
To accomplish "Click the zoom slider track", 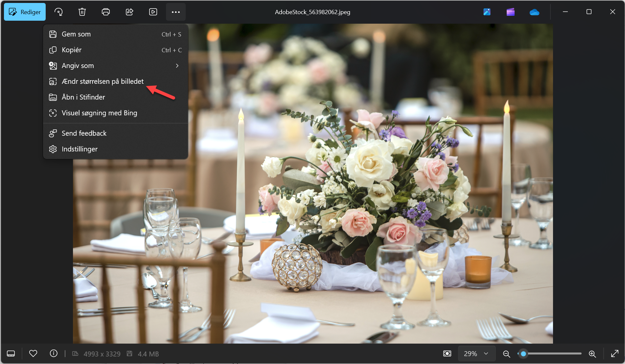I will 550,353.
